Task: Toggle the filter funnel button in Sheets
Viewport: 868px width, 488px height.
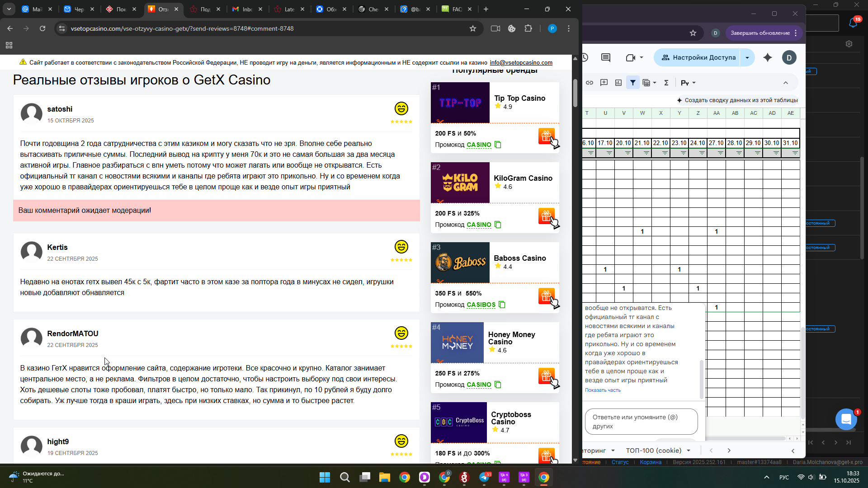Action: pos(633,83)
